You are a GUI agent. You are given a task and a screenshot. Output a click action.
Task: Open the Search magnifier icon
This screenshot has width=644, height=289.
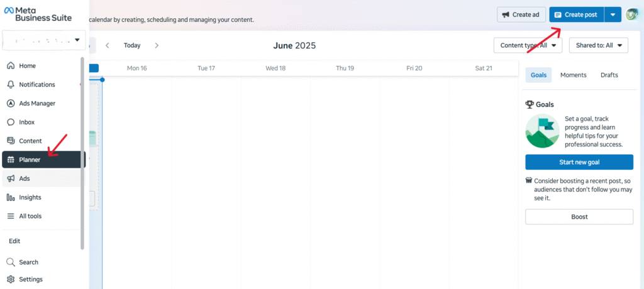click(x=11, y=263)
